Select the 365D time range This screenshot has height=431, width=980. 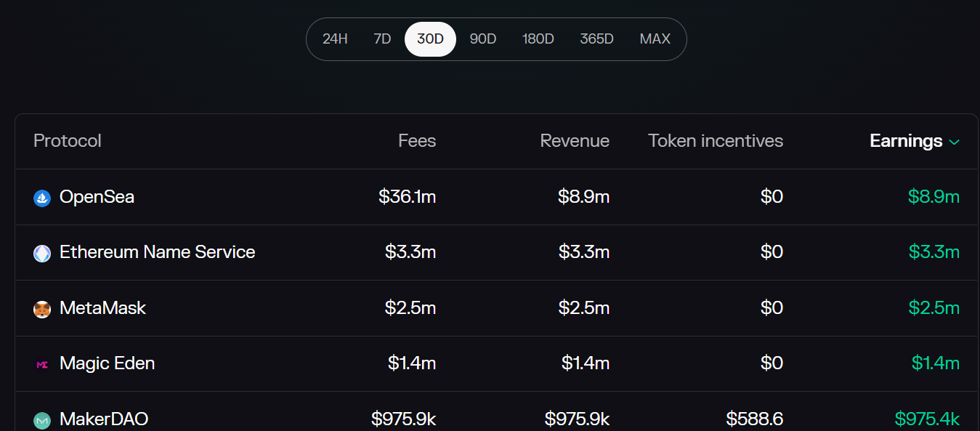pyautogui.click(x=596, y=39)
